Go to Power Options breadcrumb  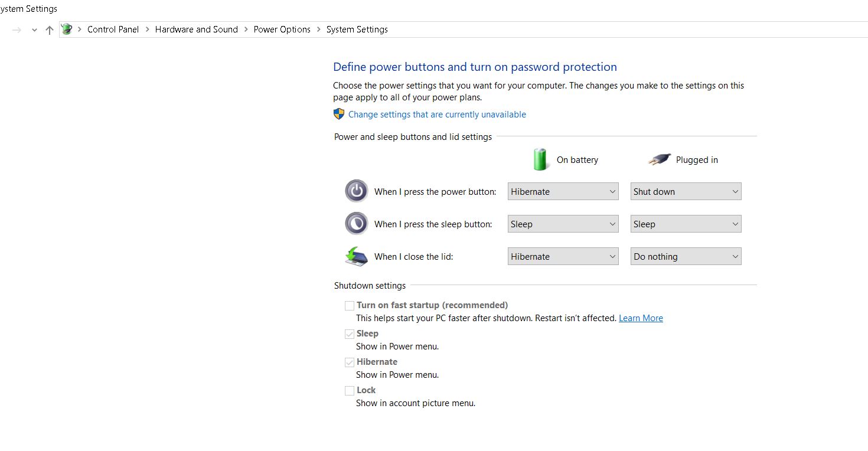[x=282, y=30]
